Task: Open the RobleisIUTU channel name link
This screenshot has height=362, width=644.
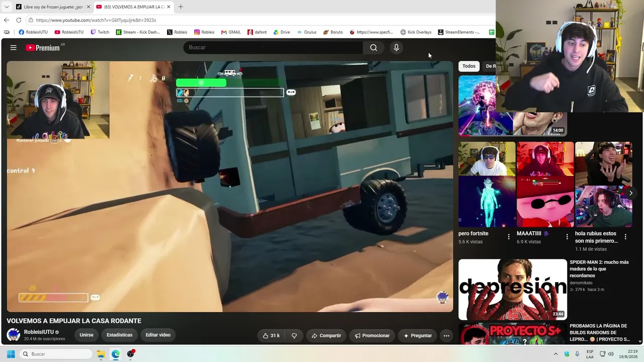Action: click(39, 332)
